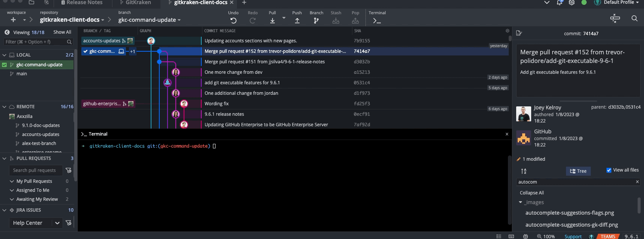Viewport: 644px width, 239px height.
Task: Click the Pull icon in toolbar
Action: click(272, 21)
